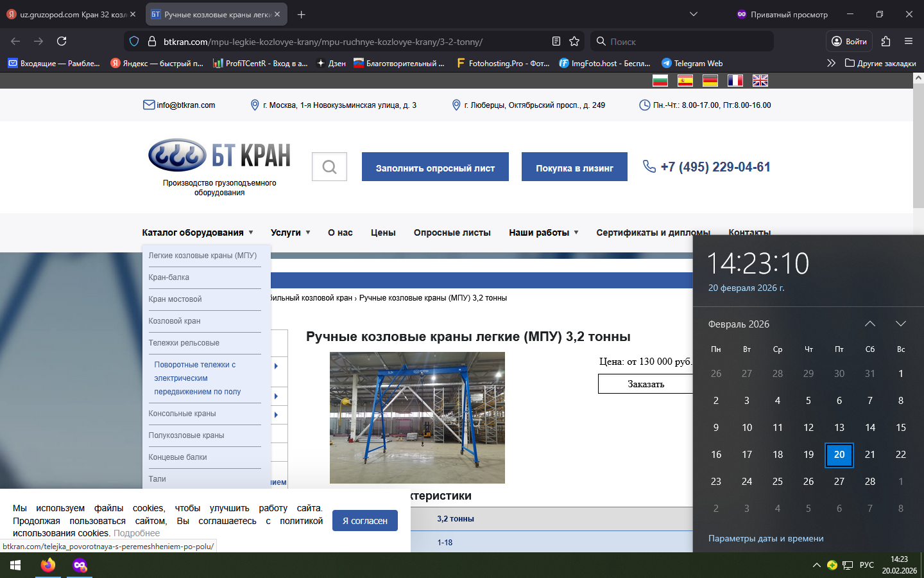Expand submenu arrow beside Поворотные тележки item
924x578 pixels.
(276, 366)
